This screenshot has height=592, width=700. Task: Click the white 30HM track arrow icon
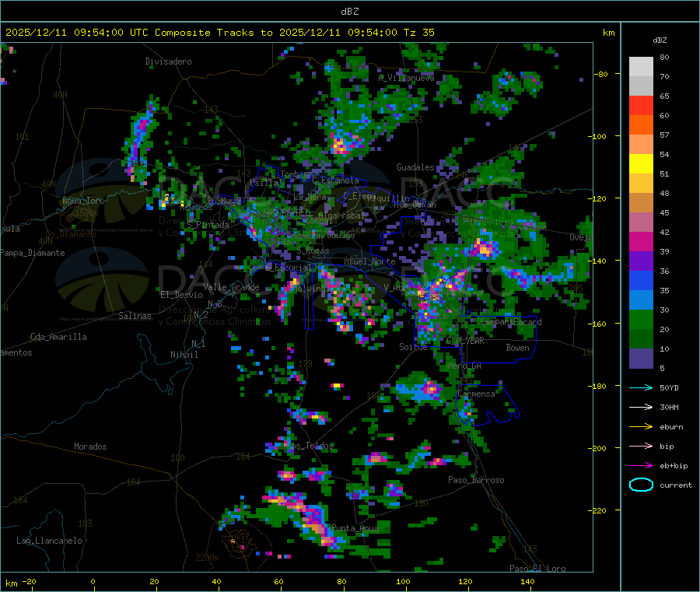pos(641,407)
